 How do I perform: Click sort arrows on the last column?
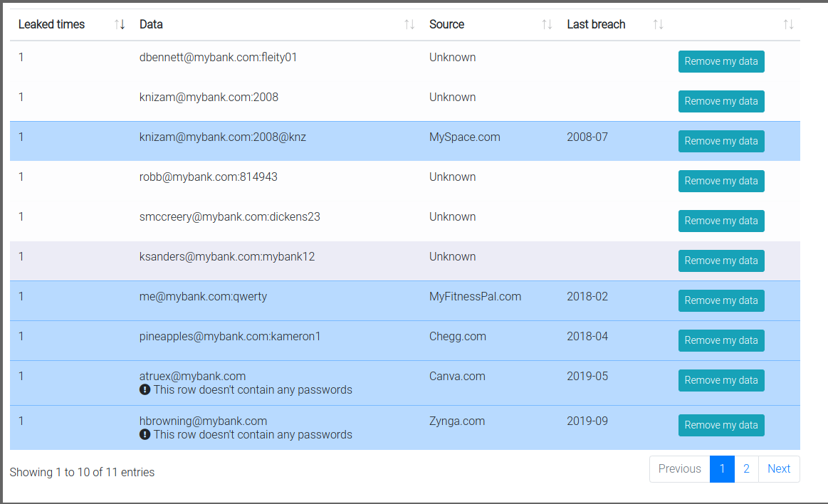[x=788, y=24]
